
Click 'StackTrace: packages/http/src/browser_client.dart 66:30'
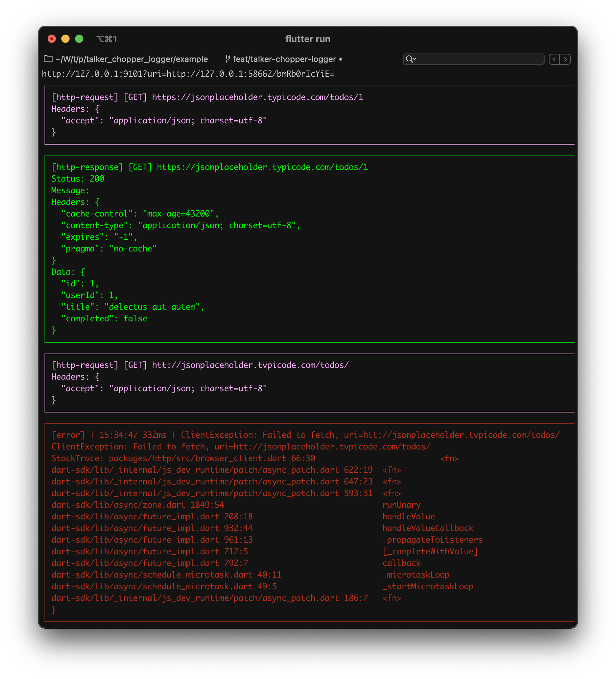(183, 458)
